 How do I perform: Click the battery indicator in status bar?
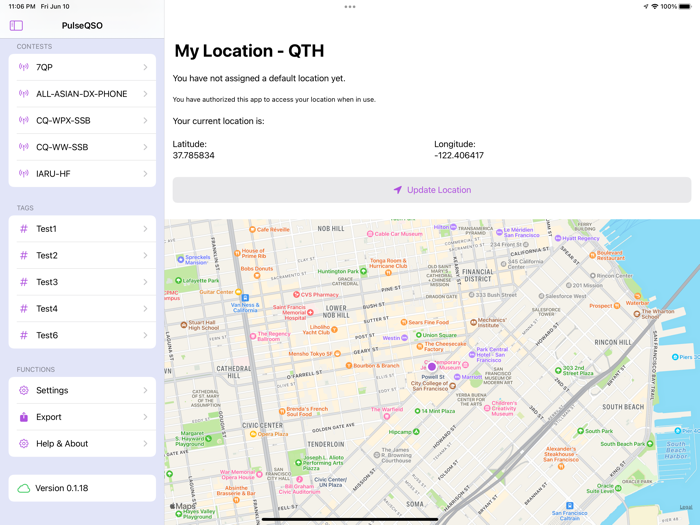tap(685, 7)
